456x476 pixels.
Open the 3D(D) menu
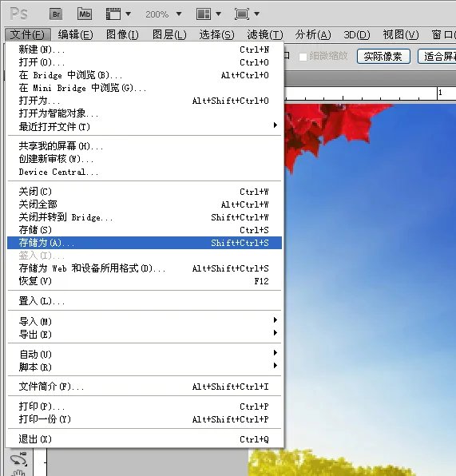pos(357,34)
